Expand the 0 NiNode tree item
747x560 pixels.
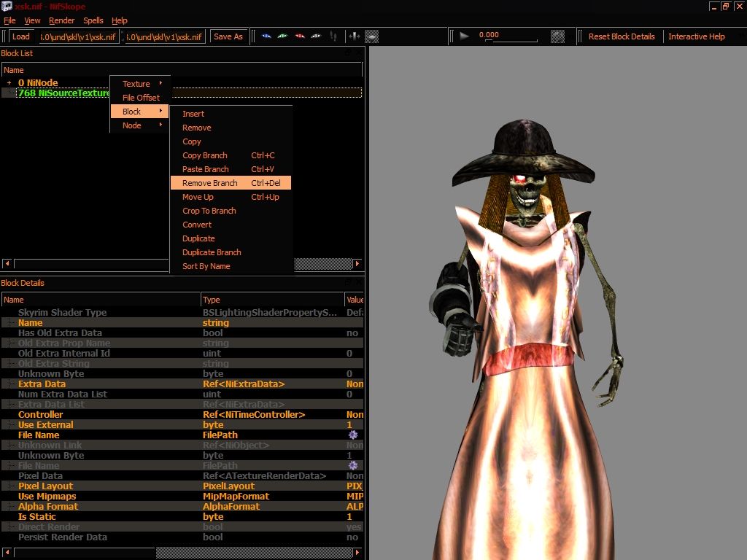(9, 83)
